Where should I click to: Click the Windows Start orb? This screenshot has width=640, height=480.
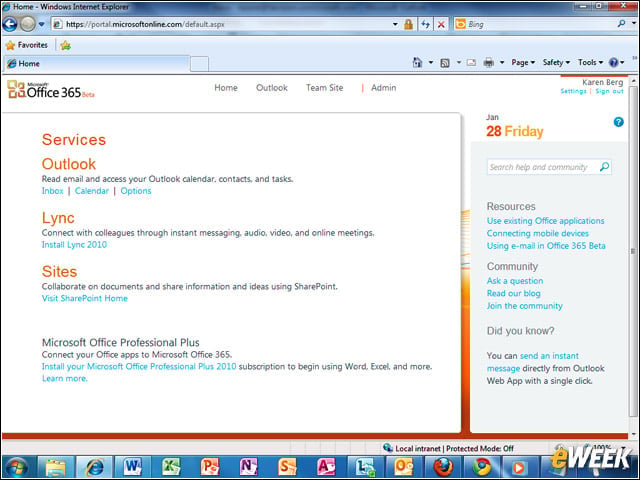(17, 468)
